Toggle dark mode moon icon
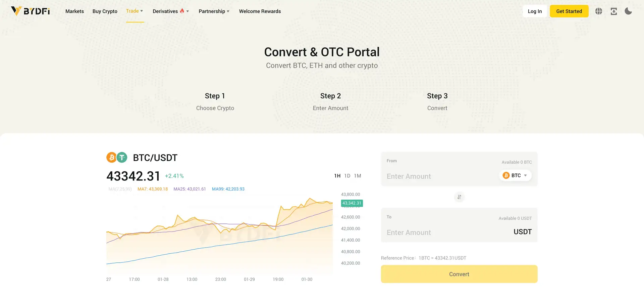The width and height of the screenshot is (644, 296). click(x=628, y=11)
